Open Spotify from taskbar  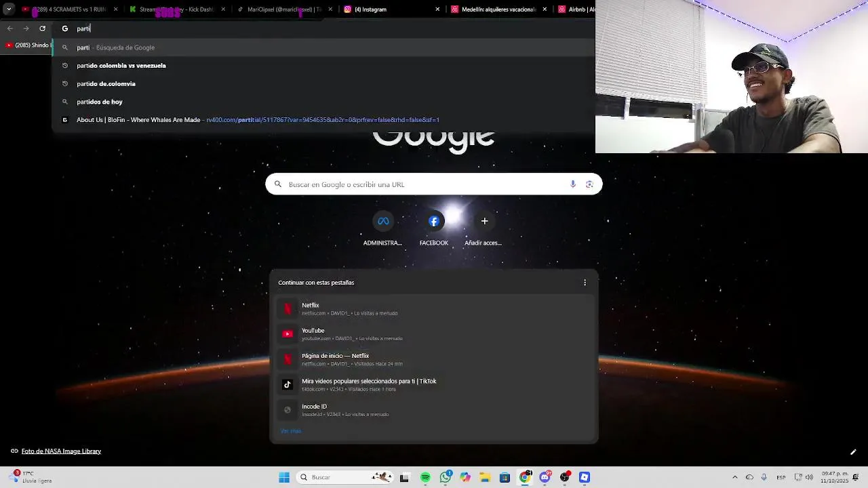click(x=425, y=477)
